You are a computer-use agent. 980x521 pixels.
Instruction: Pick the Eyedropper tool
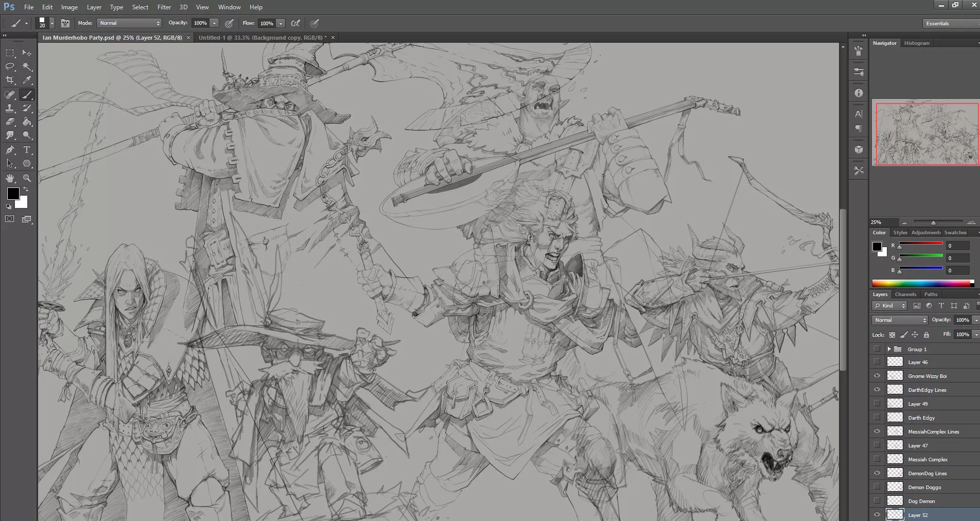tap(27, 80)
